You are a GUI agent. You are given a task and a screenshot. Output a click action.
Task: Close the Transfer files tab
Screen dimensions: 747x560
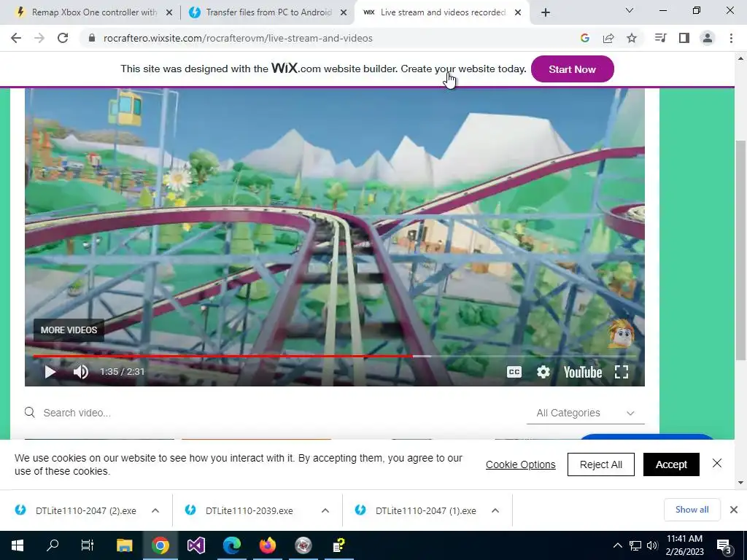(x=343, y=13)
